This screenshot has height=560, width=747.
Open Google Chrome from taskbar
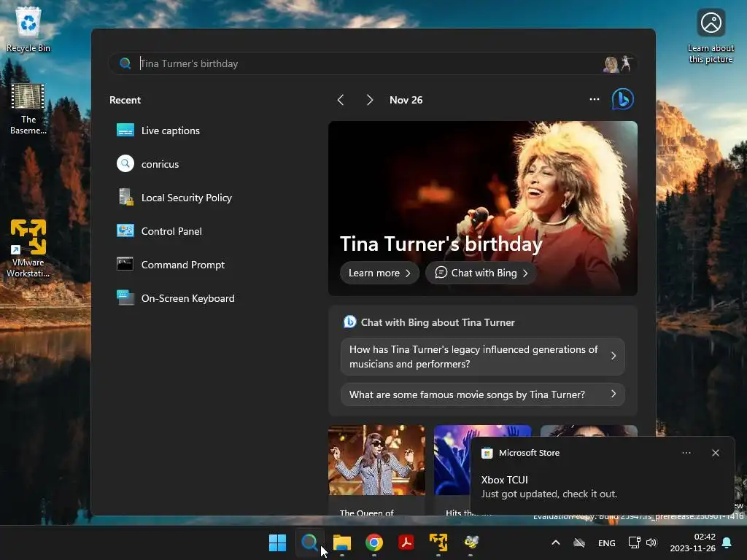(x=374, y=542)
